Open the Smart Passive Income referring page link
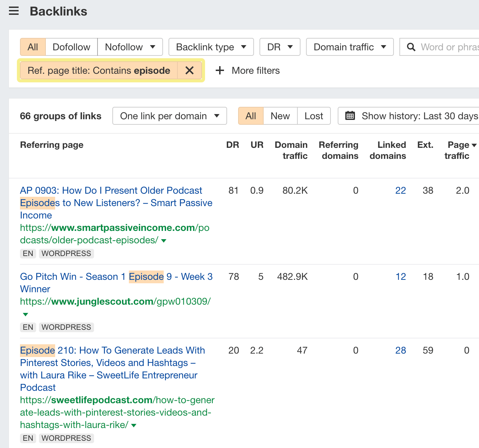 [111, 190]
